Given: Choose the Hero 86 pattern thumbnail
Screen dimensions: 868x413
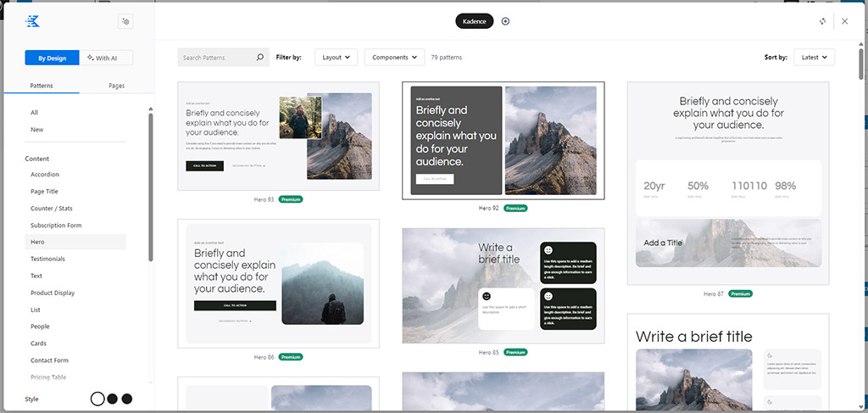Looking at the screenshot, I should click(278, 283).
